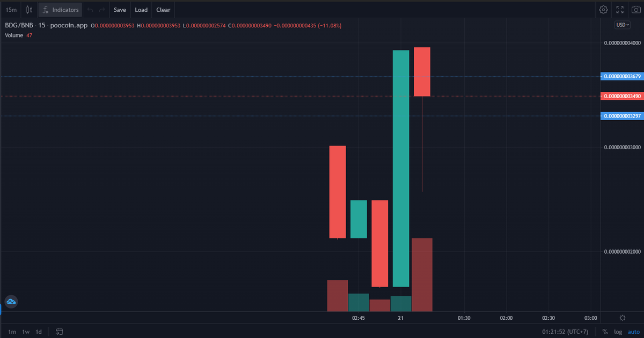Image resolution: width=644 pixels, height=338 pixels.
Task: Clear the chart drawings
Action: click(163, 10)
